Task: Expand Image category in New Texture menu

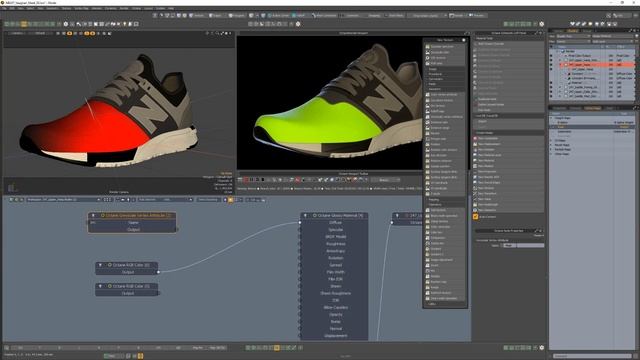Action: pyautogui.click(x=444, y=69)
